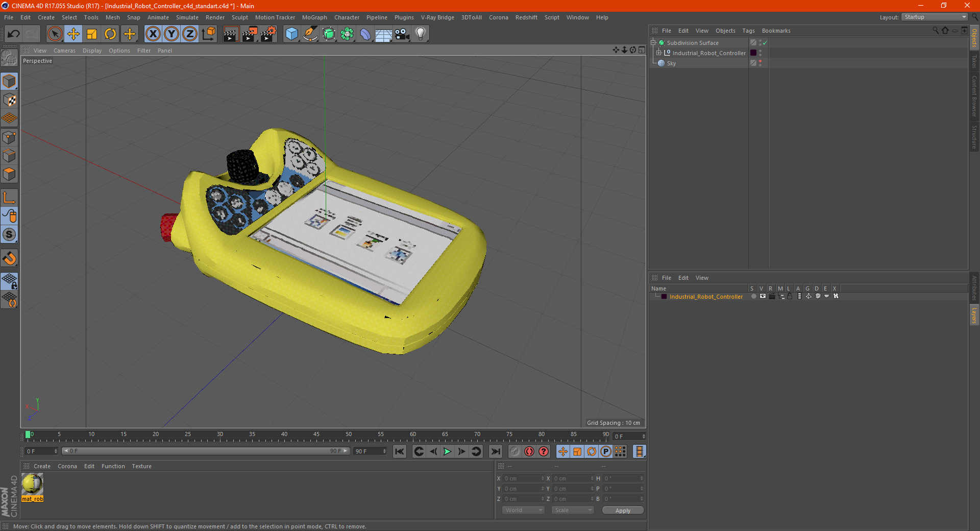Click the preview range slider bar
Viewport: 980px width, 531px height.
click(206, 451)
